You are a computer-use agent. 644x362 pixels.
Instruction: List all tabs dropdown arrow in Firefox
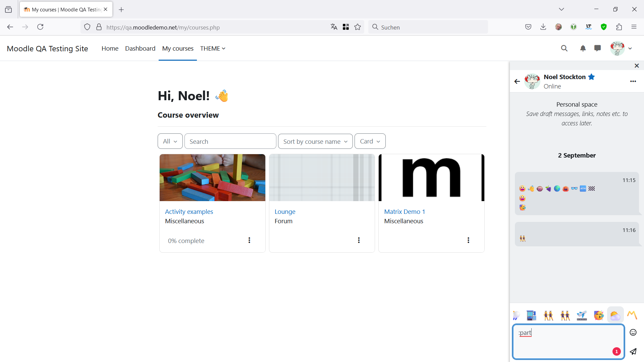pos(561,9)
